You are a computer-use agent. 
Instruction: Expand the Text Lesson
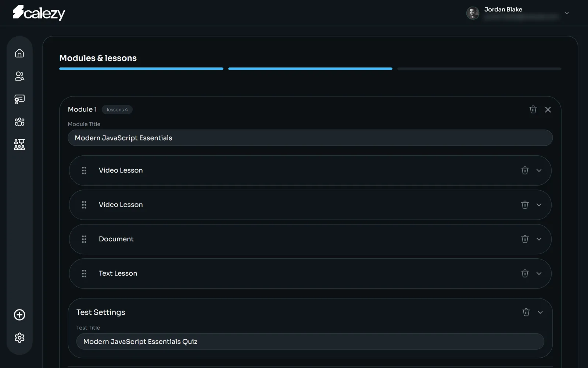[539, 273]
